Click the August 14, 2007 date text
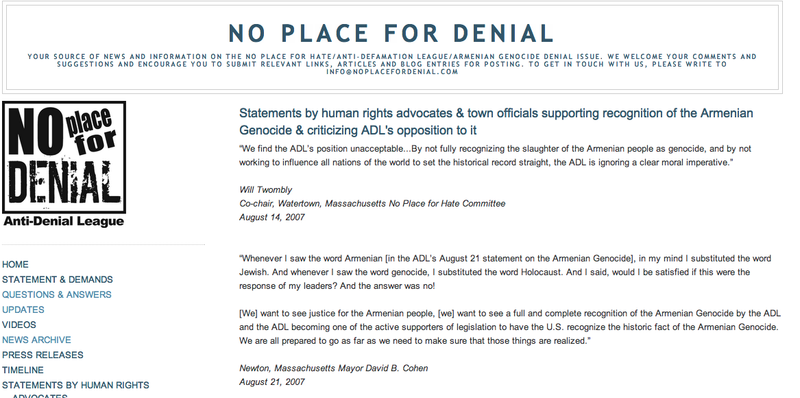This screenshot has width=800, height=398. [x=272, y=217]
